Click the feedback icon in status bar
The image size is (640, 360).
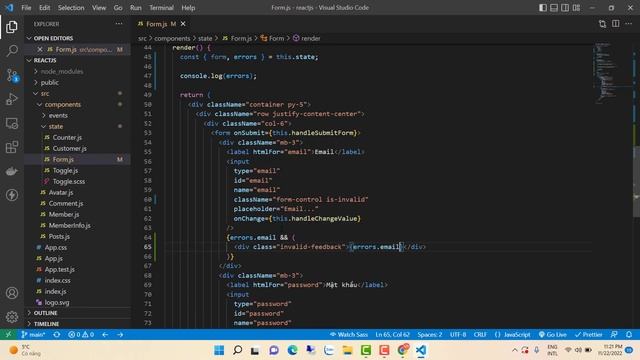[x=614, y=334]
